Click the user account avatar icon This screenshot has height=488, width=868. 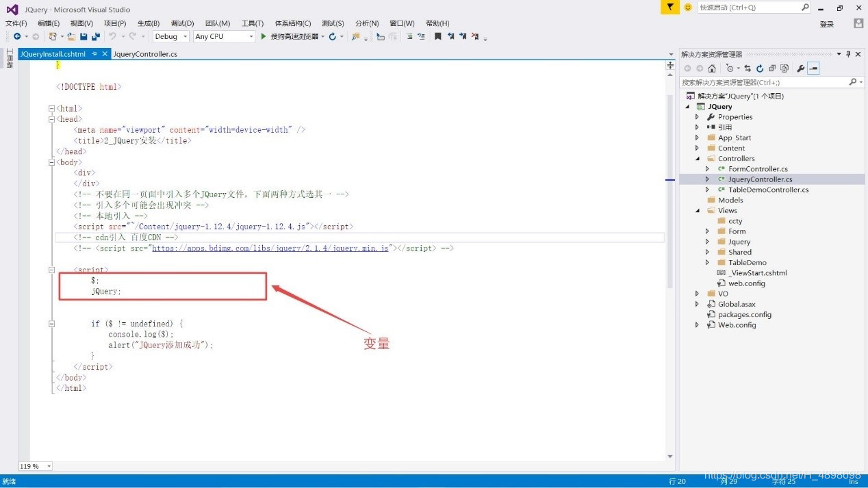858,23
